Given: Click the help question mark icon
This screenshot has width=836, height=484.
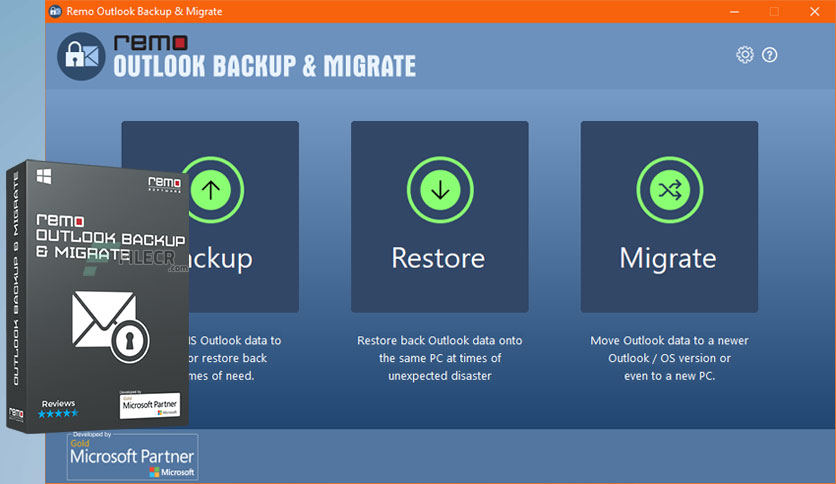Looking at the screenshot, I should click(769, 54).
